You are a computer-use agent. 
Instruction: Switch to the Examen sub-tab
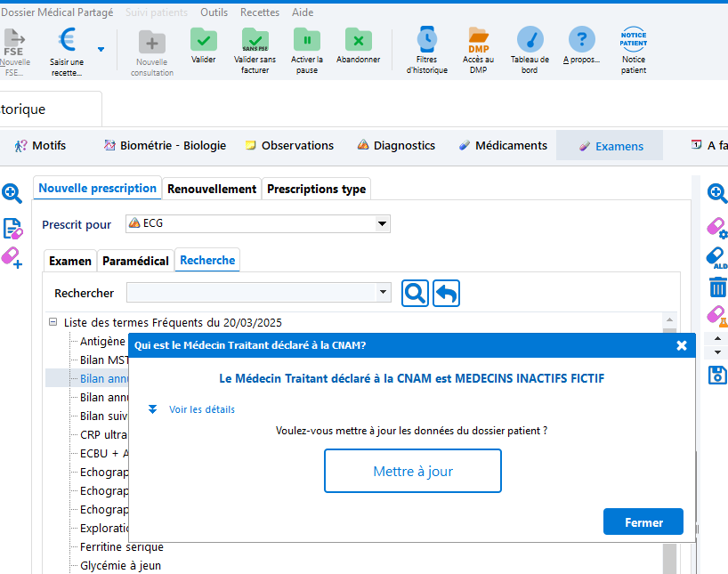coord(70,261)
